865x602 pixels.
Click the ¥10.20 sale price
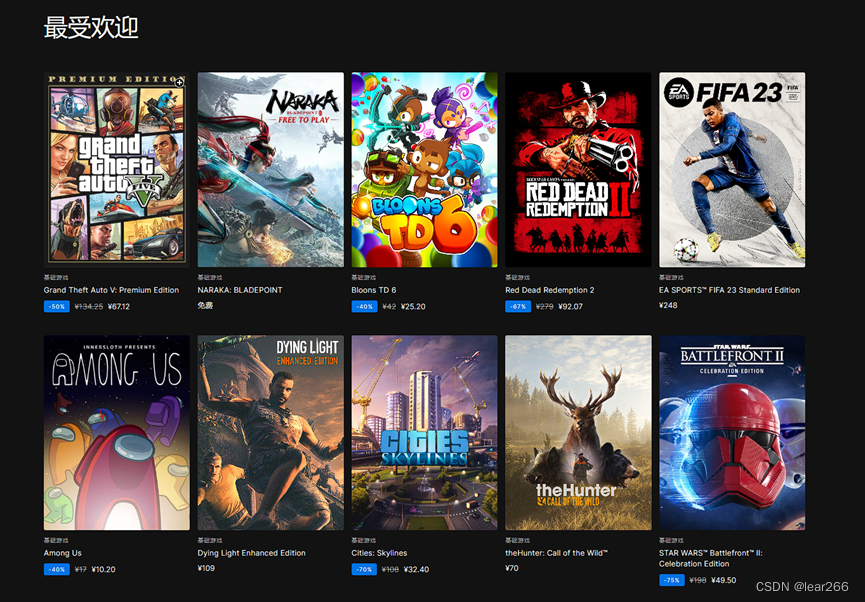pos(103,569)
